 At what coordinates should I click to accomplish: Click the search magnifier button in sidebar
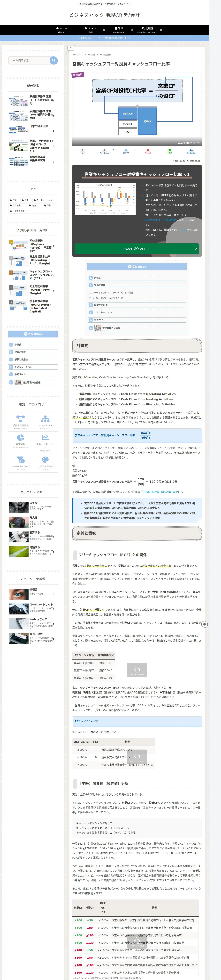pyautogui.click(x=53, y=60)
